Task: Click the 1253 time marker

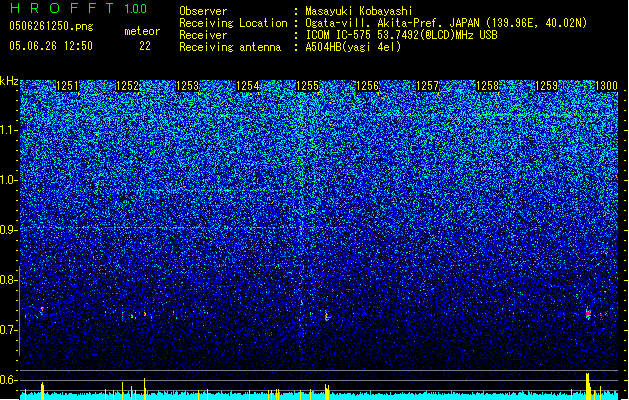Action: point(187,86)
